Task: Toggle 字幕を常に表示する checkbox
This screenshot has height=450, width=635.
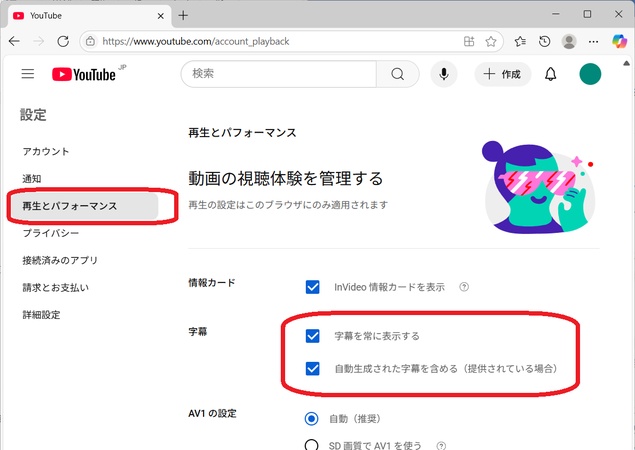Action: click(312, 336)
